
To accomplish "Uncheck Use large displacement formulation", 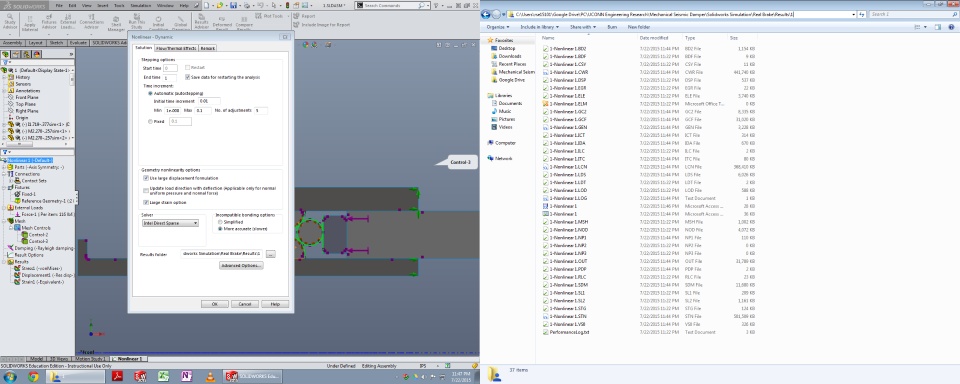I will click(x=145, y=178).
